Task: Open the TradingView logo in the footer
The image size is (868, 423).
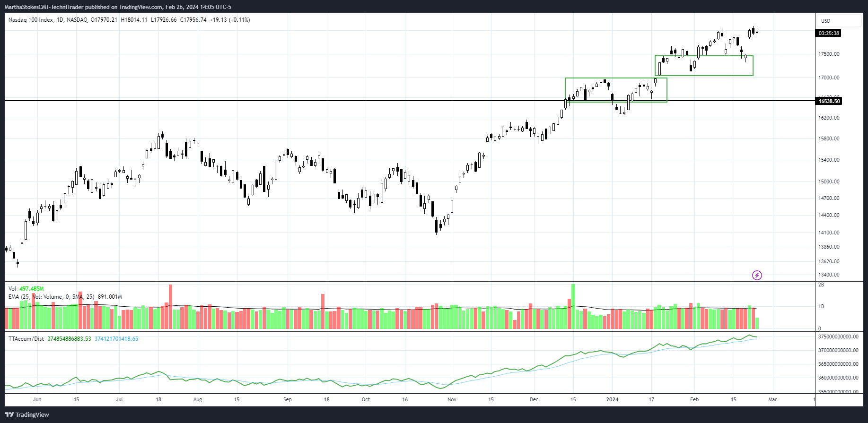Action: tap(27, 414)
